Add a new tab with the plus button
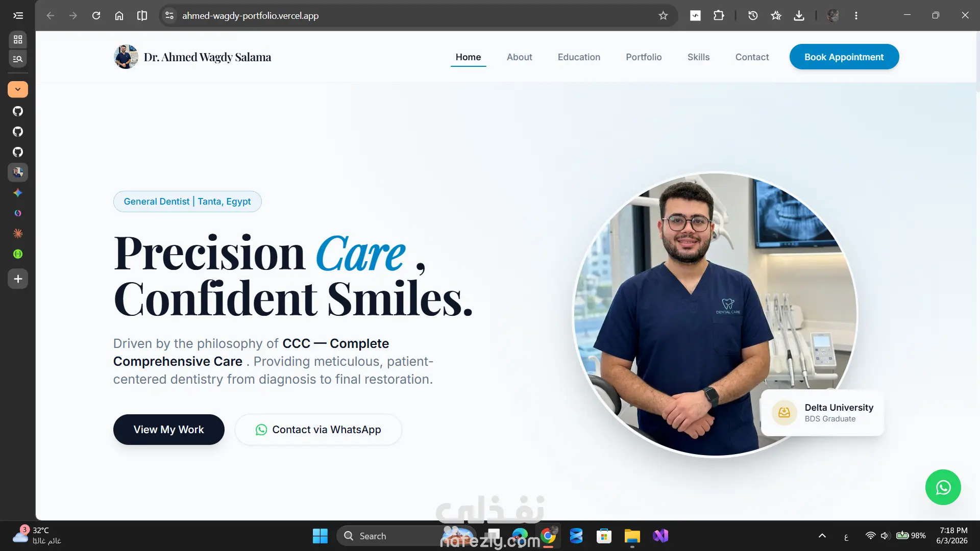This screenshot has width=980, height=551. [x=18, y=279]
